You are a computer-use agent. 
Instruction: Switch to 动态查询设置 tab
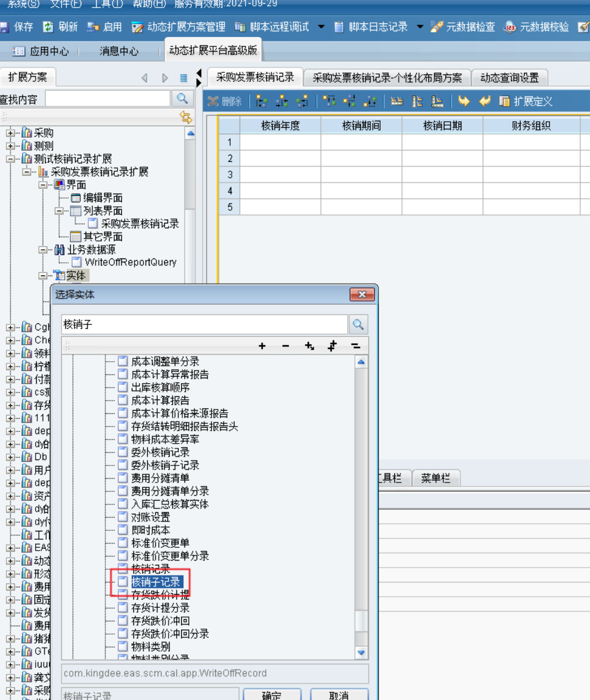click(509, 78)
